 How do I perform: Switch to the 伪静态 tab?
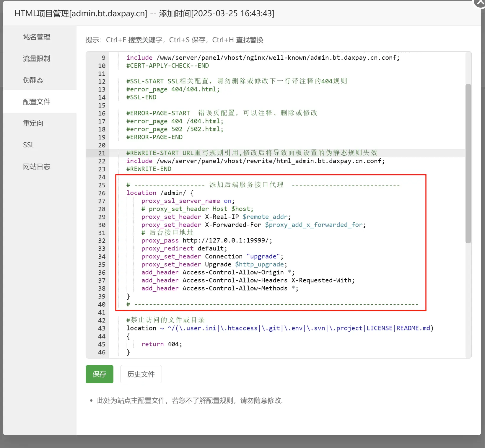[x=33, y=80]
